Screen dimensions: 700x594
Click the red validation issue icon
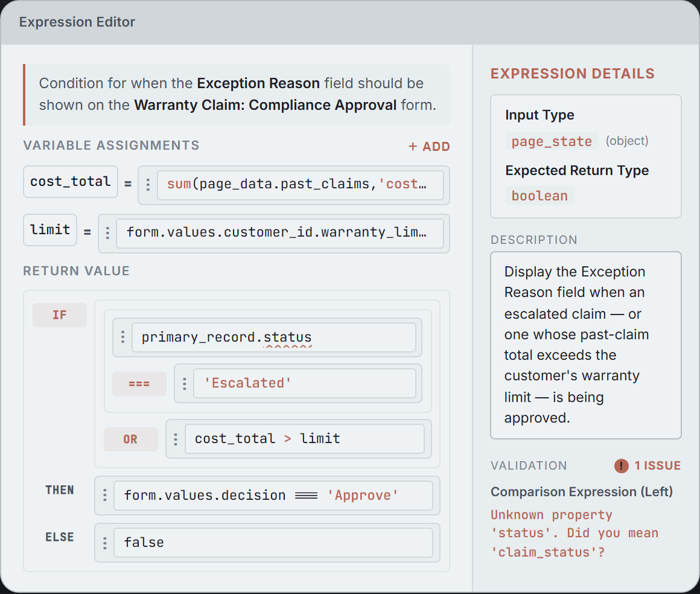(621, 466)
